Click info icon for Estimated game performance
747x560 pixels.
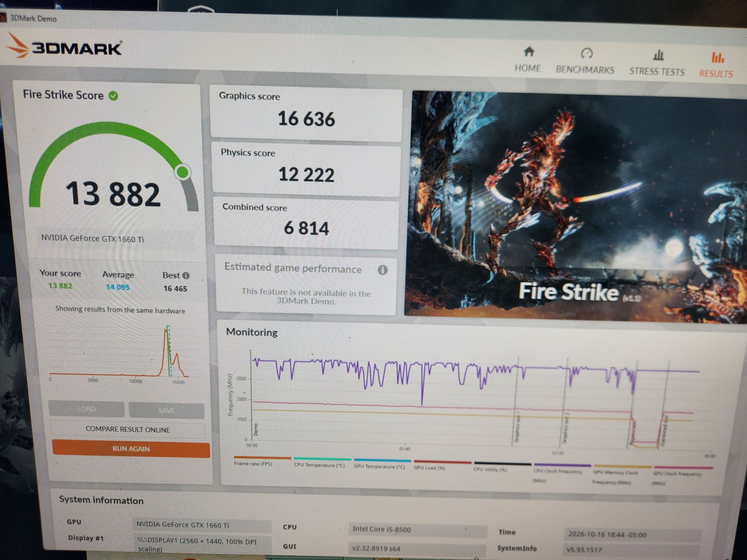pos(382,270)
